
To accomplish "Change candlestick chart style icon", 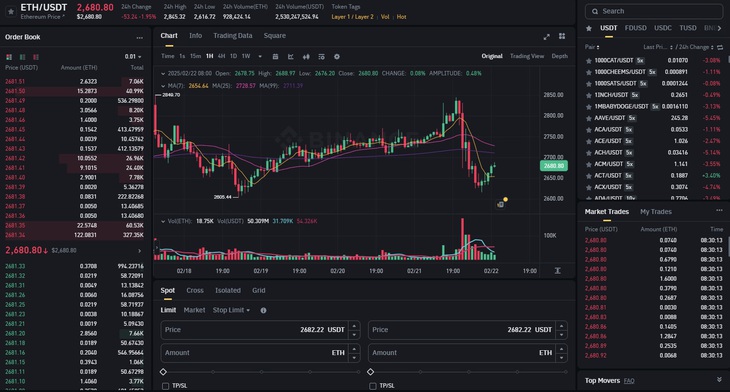I will (306, 56).
